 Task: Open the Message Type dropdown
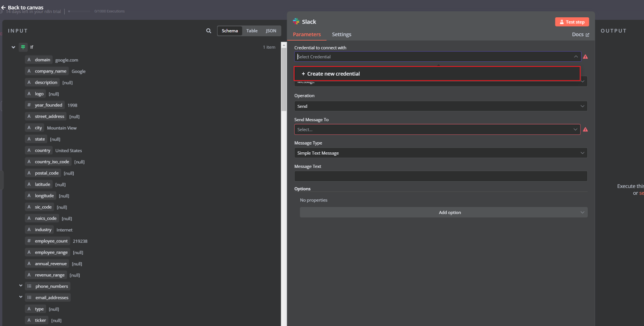pos(441,153)
